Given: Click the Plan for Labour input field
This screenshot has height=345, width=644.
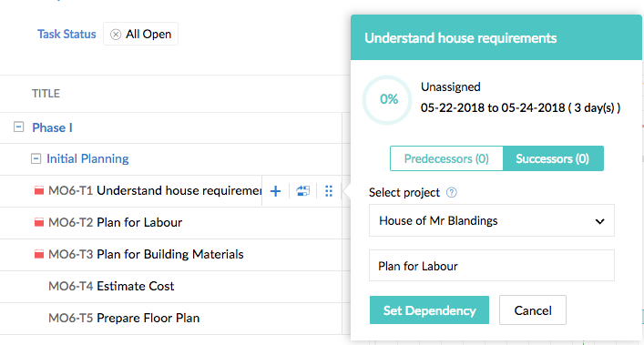Looking at the screenshot, I should 492,266.
